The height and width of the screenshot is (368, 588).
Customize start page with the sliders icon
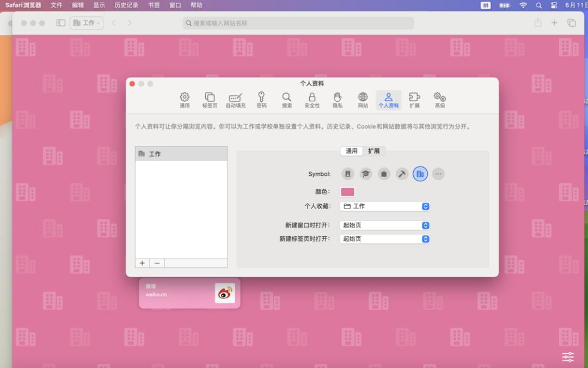tap(568, 357)
